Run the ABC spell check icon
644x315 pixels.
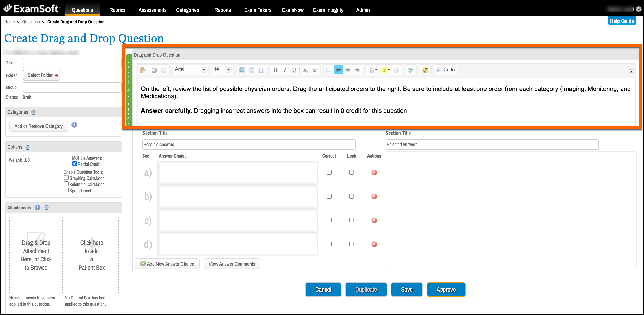(x=410, y=70)
